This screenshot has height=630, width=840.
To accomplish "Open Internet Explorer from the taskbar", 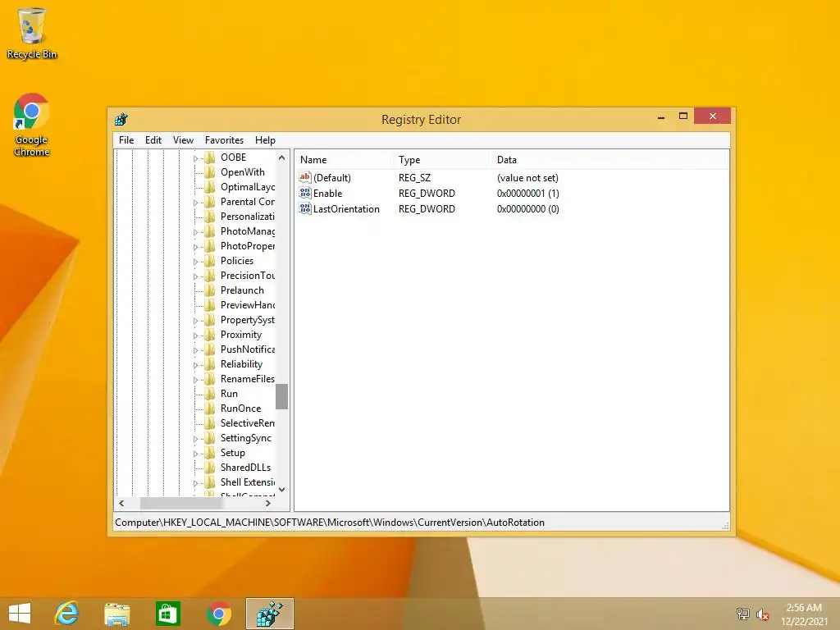I will coord(67,614).
